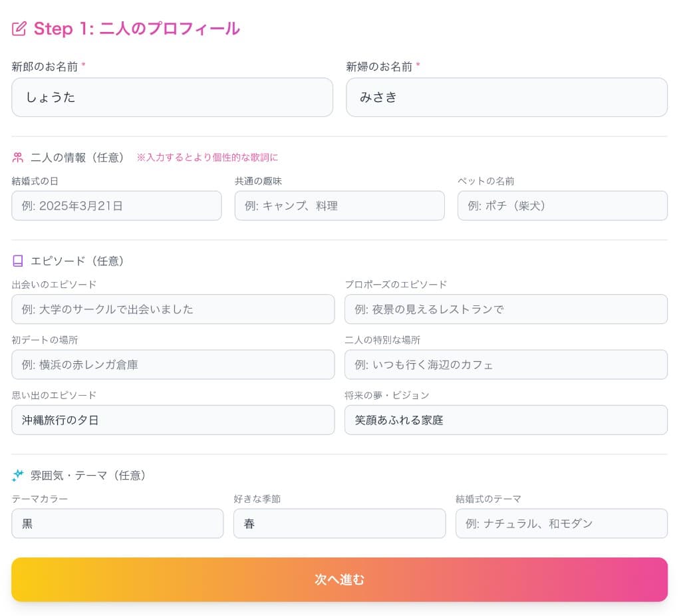
Task: Focus the 結婚式のテーマ wedding theme field
Action: tap(562, 524)
